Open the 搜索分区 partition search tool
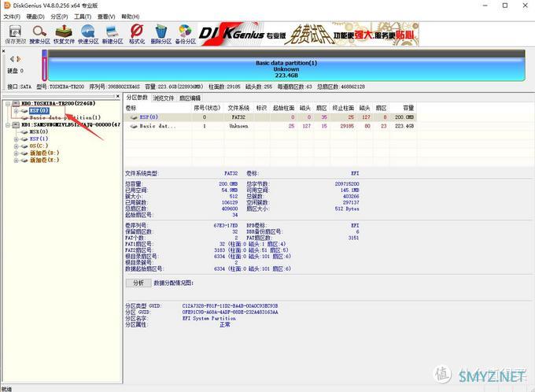 [x=39, y=35]
